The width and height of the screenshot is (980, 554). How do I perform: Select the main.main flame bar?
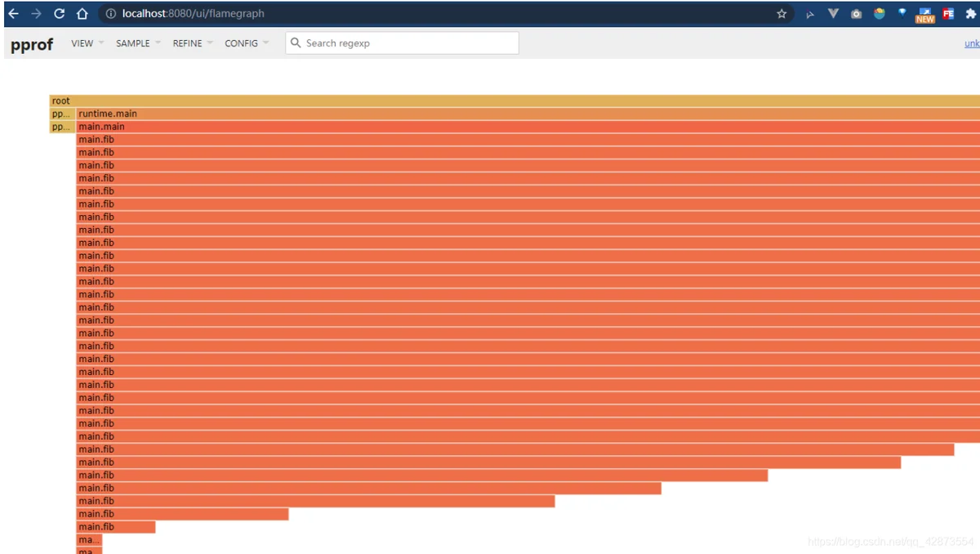click(528, 127)
